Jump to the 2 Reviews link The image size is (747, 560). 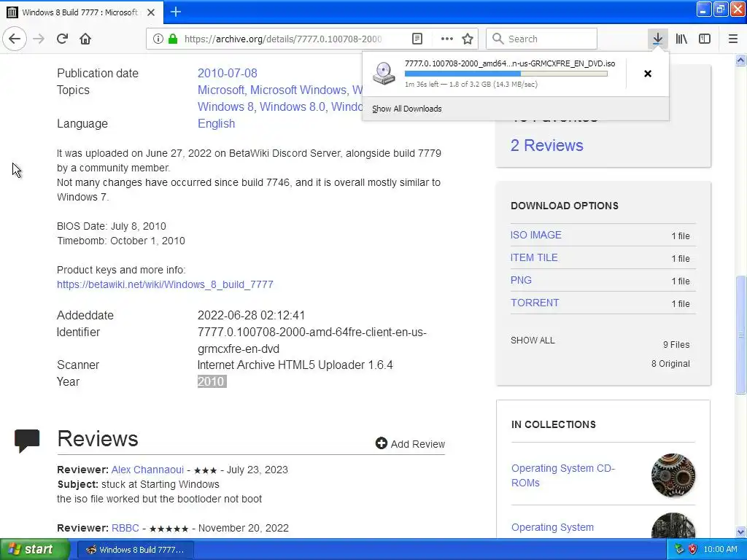pos(547,145)
